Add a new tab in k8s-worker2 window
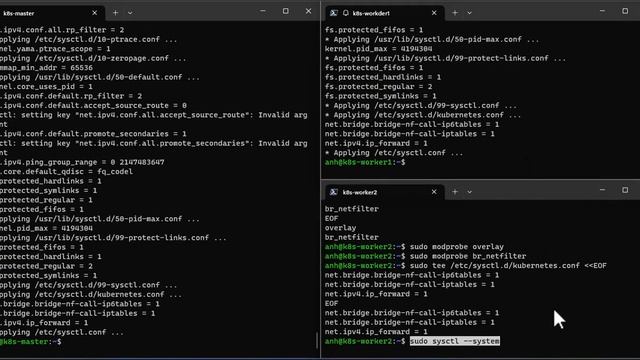 (455, 192)
